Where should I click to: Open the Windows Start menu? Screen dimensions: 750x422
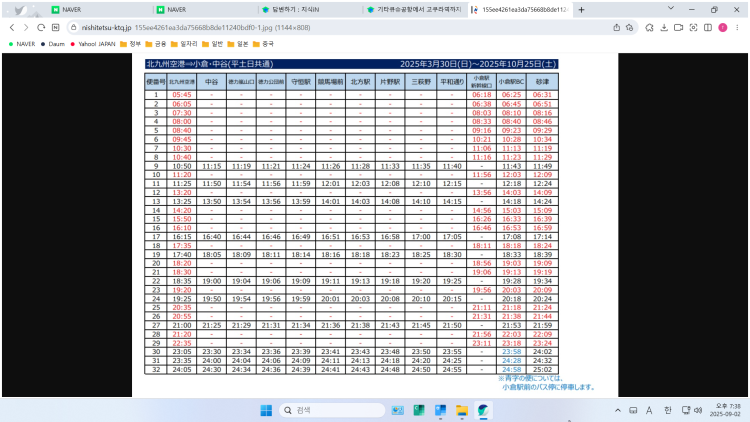[266, 410]
